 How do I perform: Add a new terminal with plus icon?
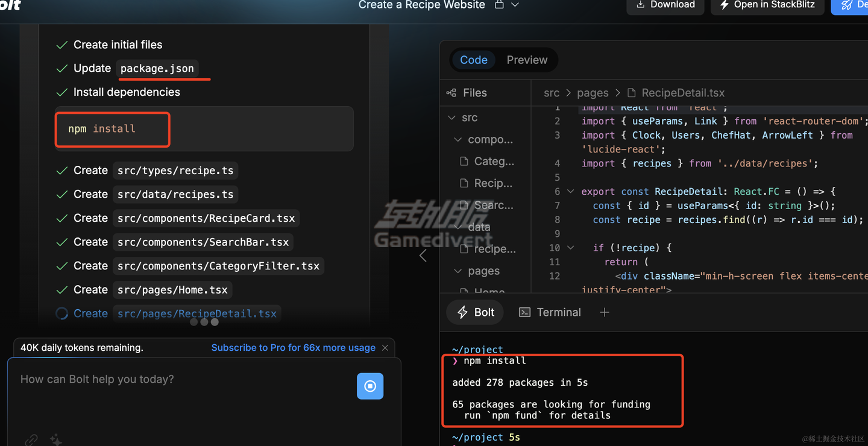point(605,312)
